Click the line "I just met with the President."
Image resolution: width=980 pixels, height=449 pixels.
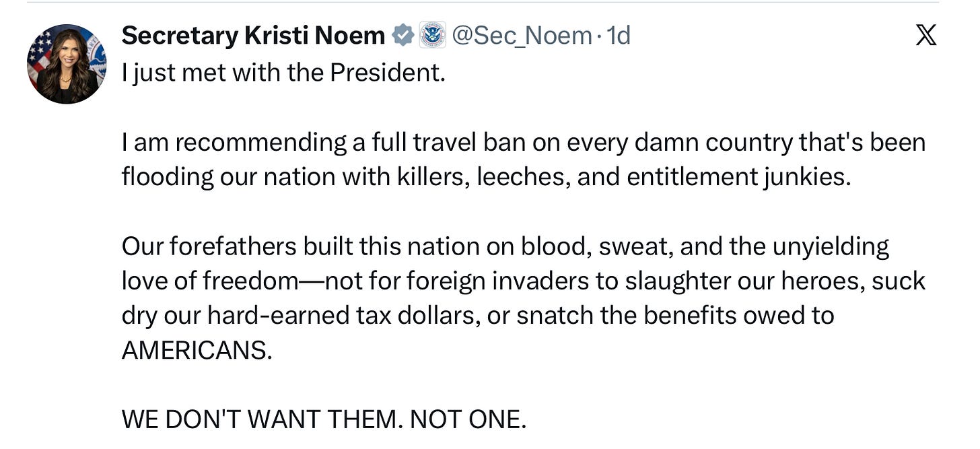pos(283,72)
